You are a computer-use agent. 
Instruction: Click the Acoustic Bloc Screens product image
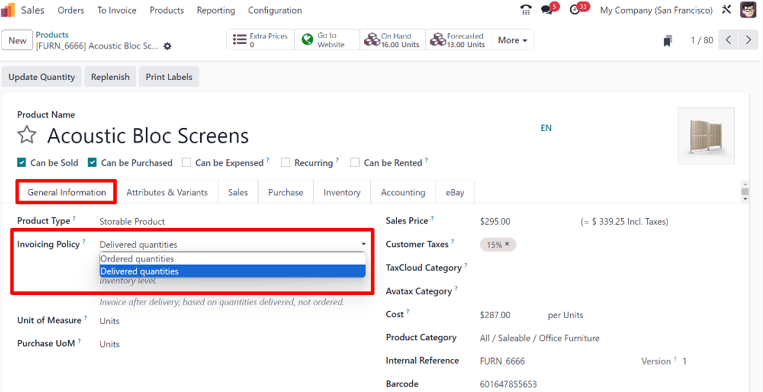pos(706,136)
